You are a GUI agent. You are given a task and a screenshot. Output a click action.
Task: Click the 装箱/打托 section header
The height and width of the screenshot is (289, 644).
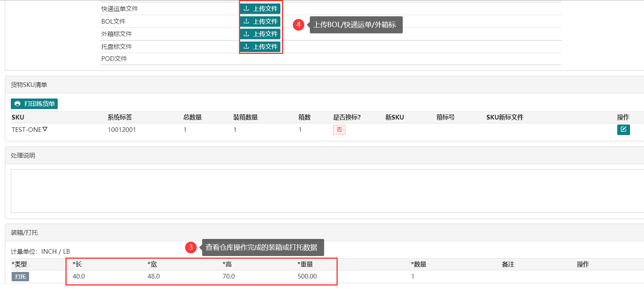tap(24, 232)
